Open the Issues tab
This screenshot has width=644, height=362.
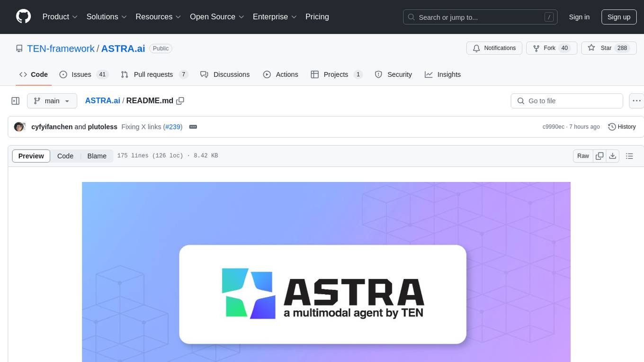84,74
